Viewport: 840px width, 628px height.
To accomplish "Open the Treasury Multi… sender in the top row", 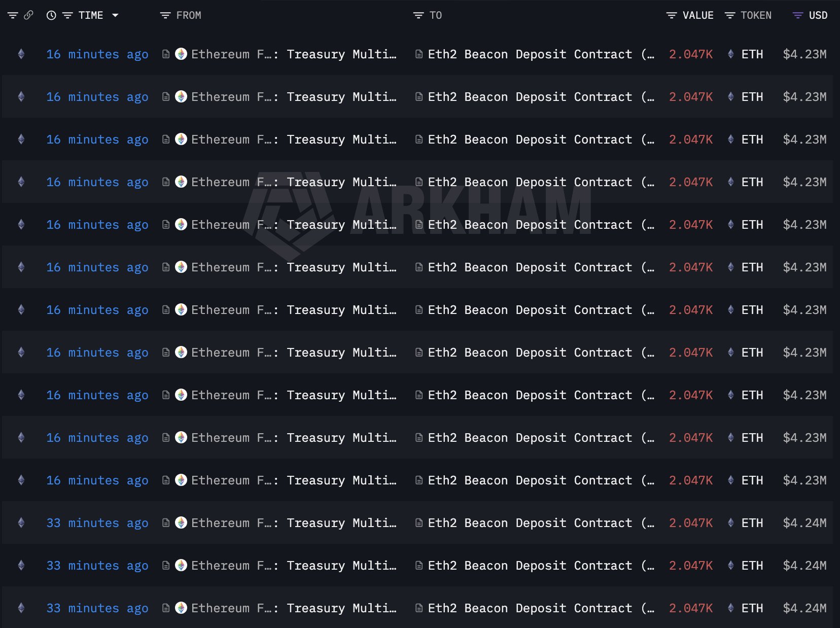I will (341, 54).
